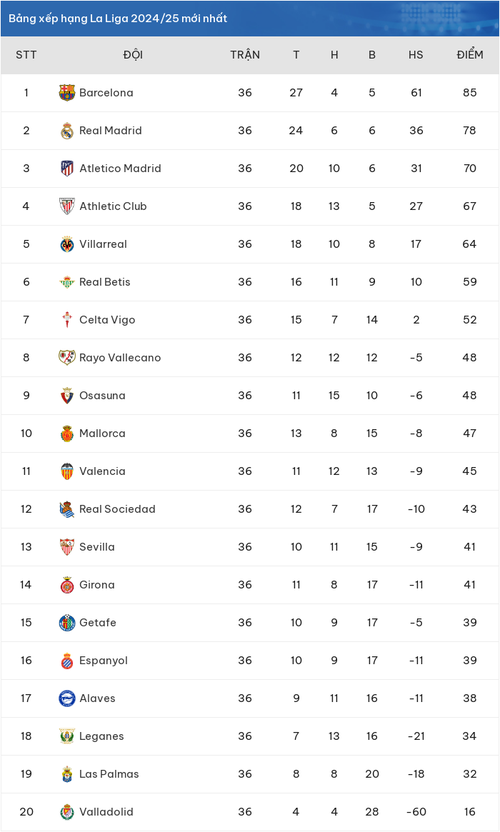Screen dimensions: 500x832
Task: Click the TRẬN column header
Action: (x=245, y=55)
